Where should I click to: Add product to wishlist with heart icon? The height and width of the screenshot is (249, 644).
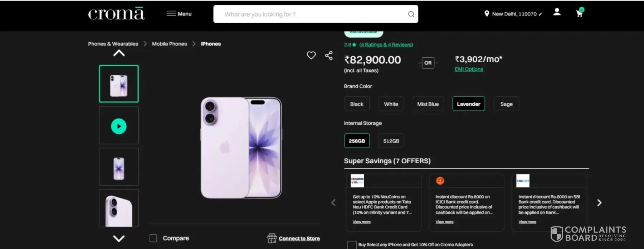(311, 55)
